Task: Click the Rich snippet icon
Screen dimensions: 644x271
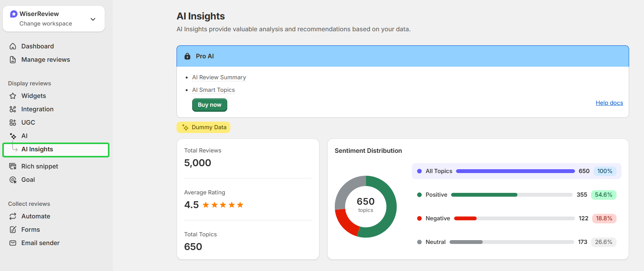Action: pyautogui.click(x=13, y=166)
